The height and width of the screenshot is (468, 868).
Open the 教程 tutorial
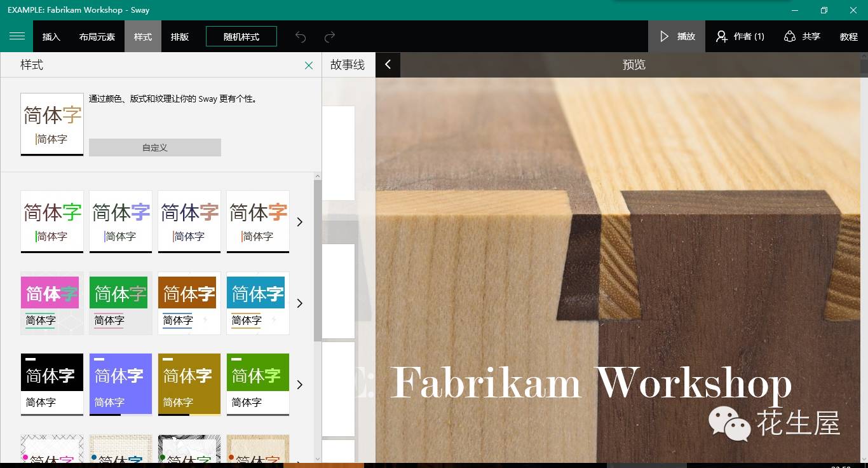[849, 36]
